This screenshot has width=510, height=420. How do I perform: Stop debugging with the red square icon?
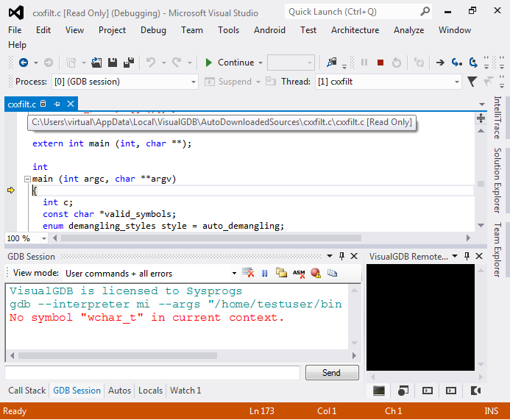coord(380,63)
